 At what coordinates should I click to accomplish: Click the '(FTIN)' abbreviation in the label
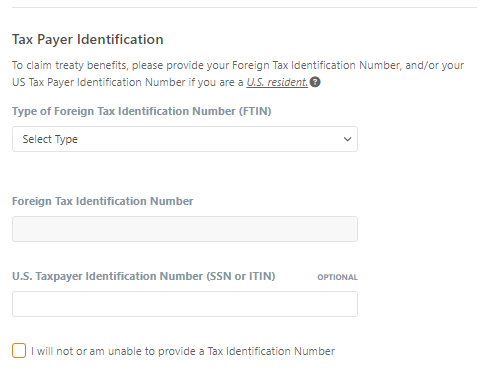pos(255,111)
